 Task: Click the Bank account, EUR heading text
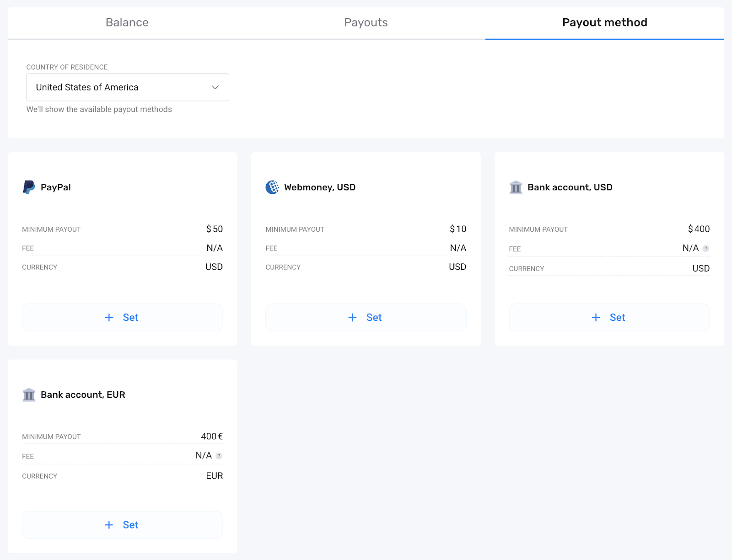coord(83,395)
